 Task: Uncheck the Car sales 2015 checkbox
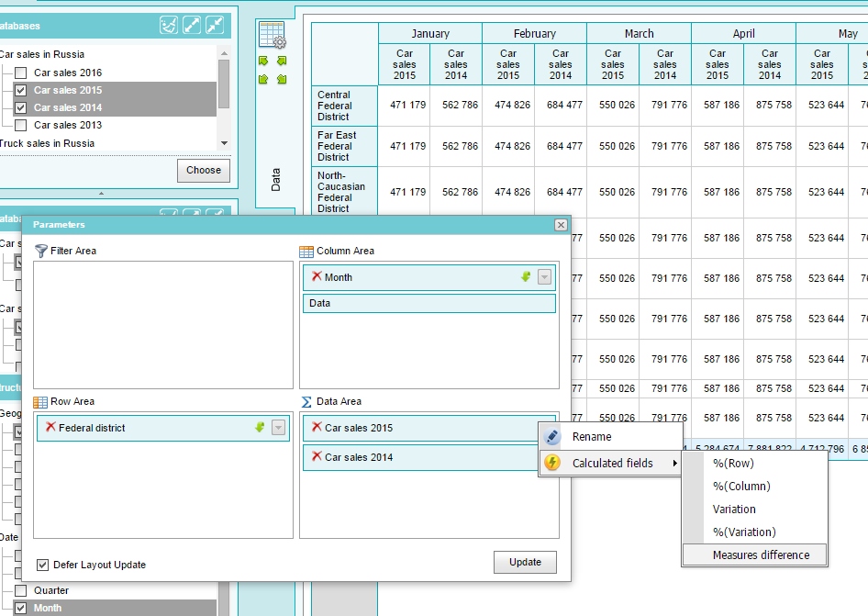[x=20, y=90]
